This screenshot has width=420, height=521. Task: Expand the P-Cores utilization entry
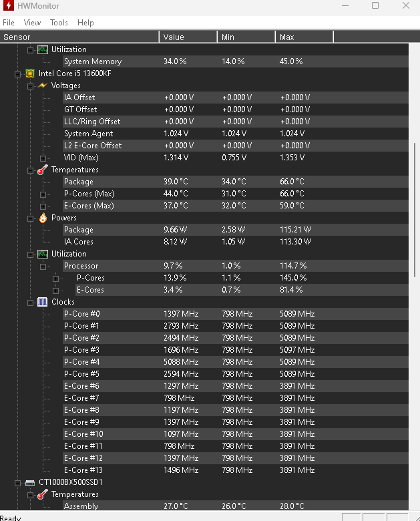pos(55,279)
